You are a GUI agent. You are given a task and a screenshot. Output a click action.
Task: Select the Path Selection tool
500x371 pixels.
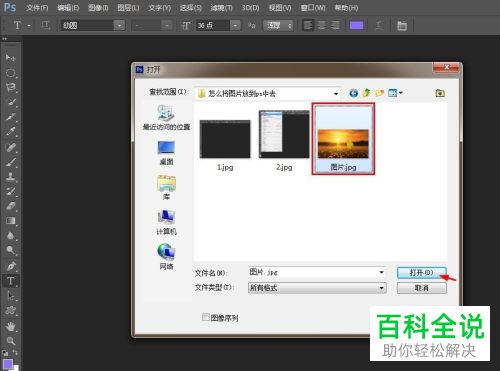click(10, 296)
